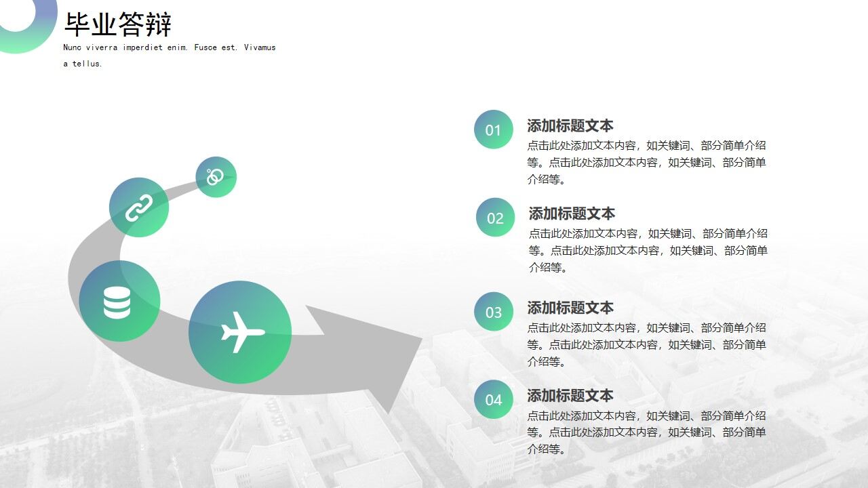Click the numbered circle 03
Image resolution: width=868 pixels, height=488 pixels.
tap(493, 312)
